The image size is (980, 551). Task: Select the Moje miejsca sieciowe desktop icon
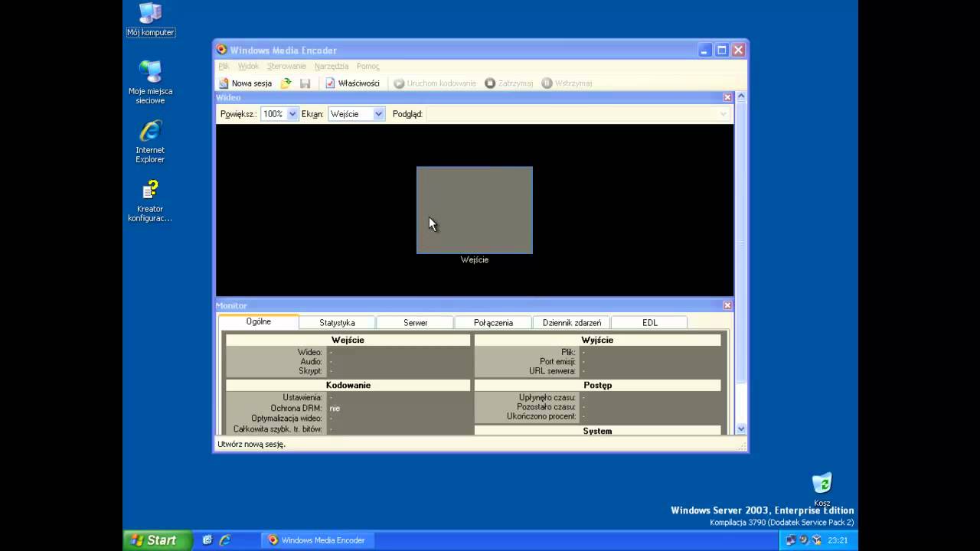point(150,82)
